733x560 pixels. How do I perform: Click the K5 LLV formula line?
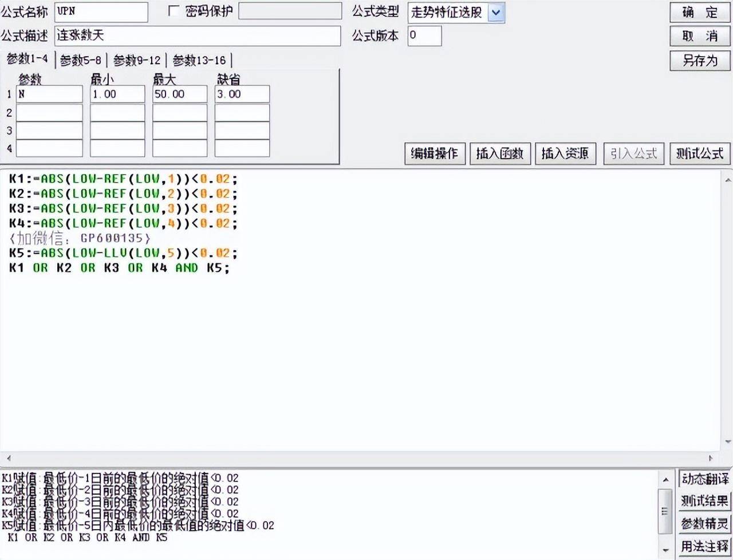point(123,253)
